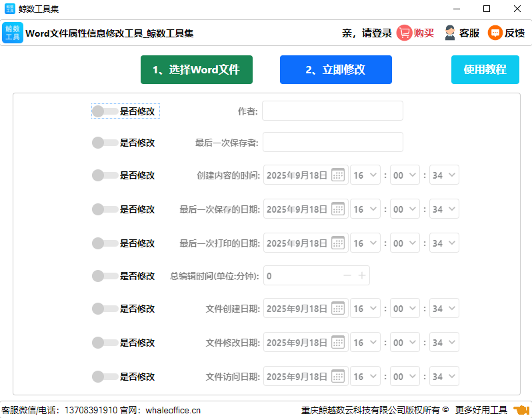
Task: Expand hour dropdown for 最后一次保存的日期
Action: click(365, 209)
